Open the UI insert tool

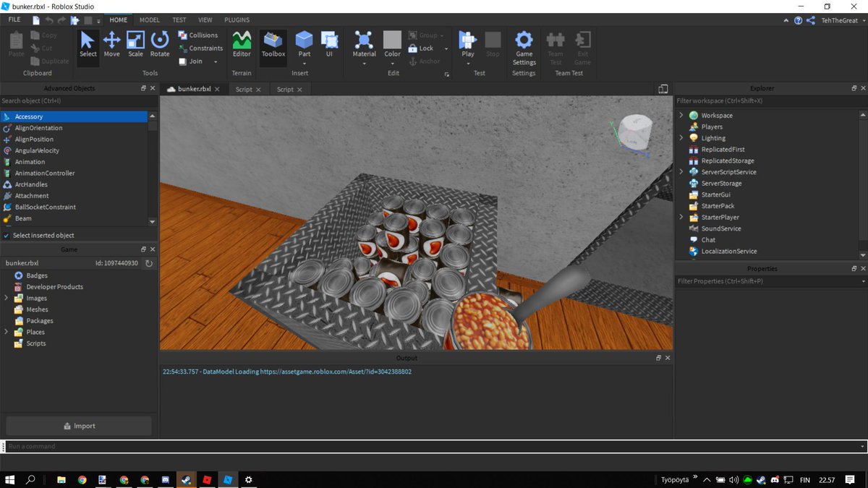pyautogui.click(x=329, y=45)
